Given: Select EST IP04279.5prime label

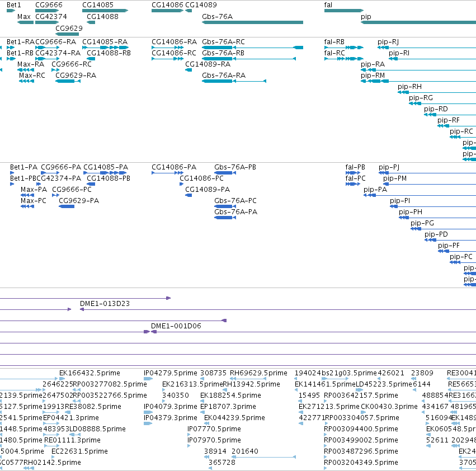Looking at the screenshot, I should 171,373.
